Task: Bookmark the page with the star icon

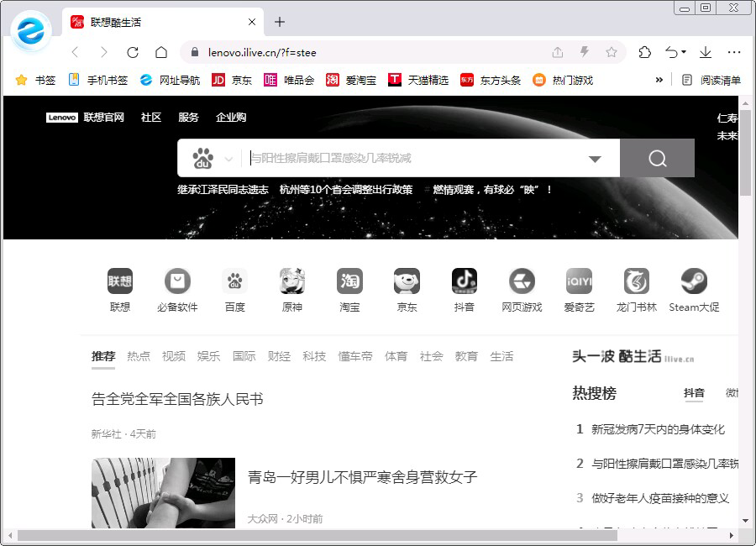Action: coord(612,52)
